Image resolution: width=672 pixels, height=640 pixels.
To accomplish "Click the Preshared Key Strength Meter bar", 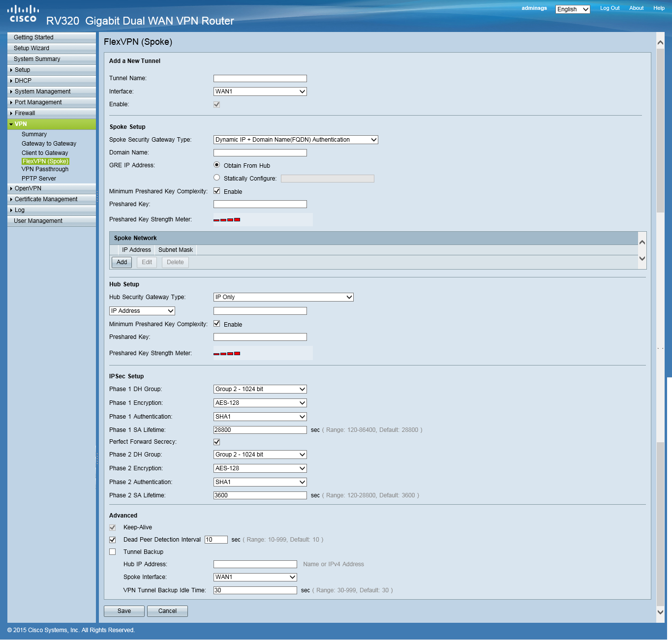I will pos(227,219).
